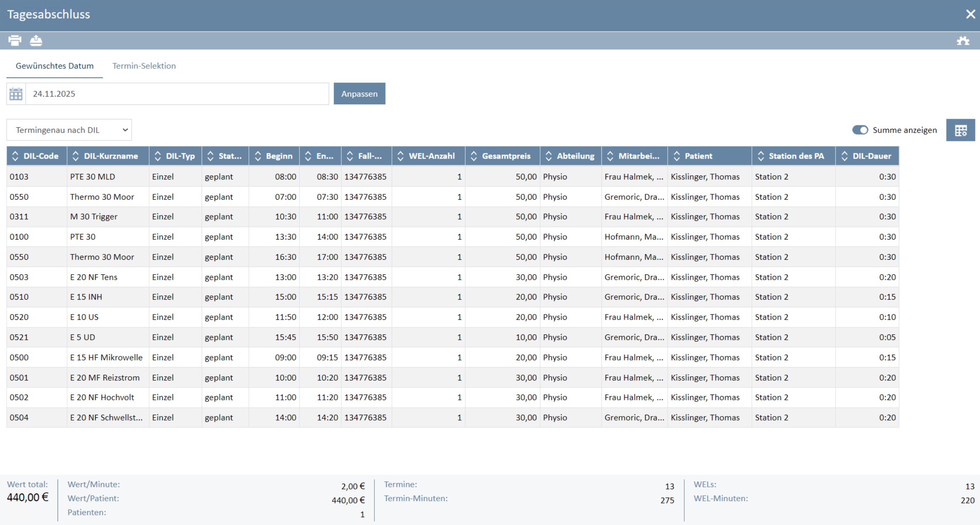Switch to the Termin-Selektion tab
Viewport: 980px width, 525px height.
coord(144,66)
